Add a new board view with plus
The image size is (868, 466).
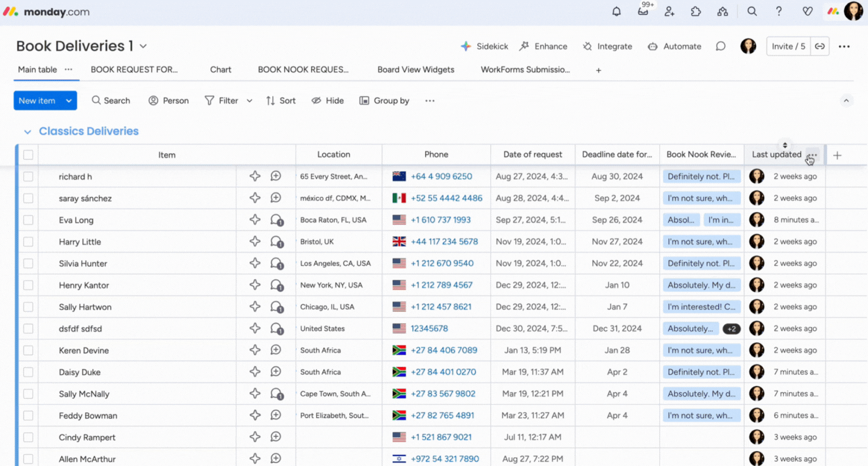pyautogui.click(x=598, y=70)
